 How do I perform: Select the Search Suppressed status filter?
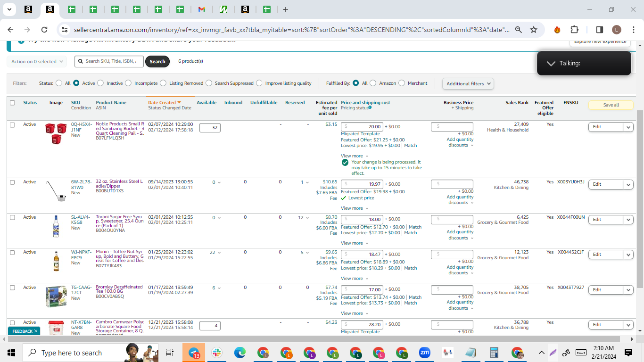coord(209,83)
